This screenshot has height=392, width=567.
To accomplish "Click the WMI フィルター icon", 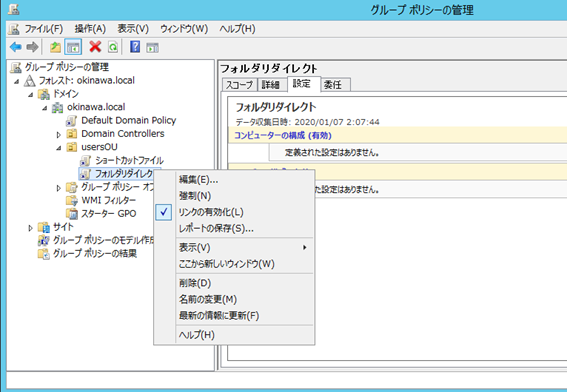I will (72, 200).
